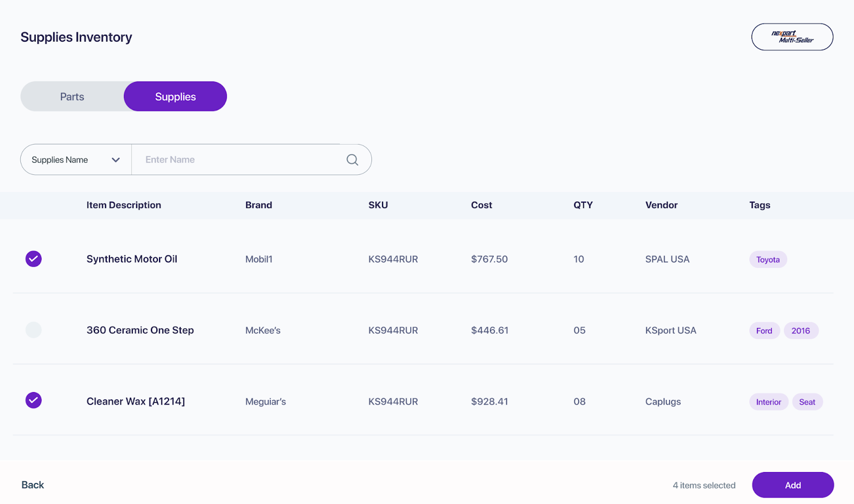Screen dimensions: 854x504
Task: Click the McKee's brand cell
Action: pyautogui.click(x=263, y=331)
